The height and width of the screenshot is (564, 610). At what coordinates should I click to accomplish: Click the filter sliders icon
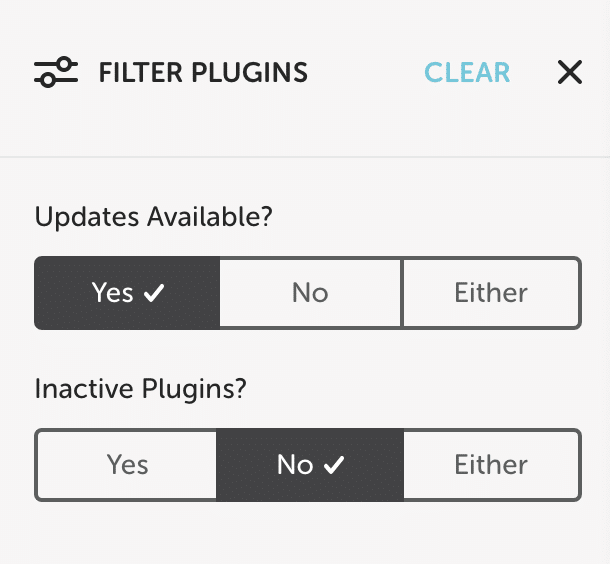point(55,73)
